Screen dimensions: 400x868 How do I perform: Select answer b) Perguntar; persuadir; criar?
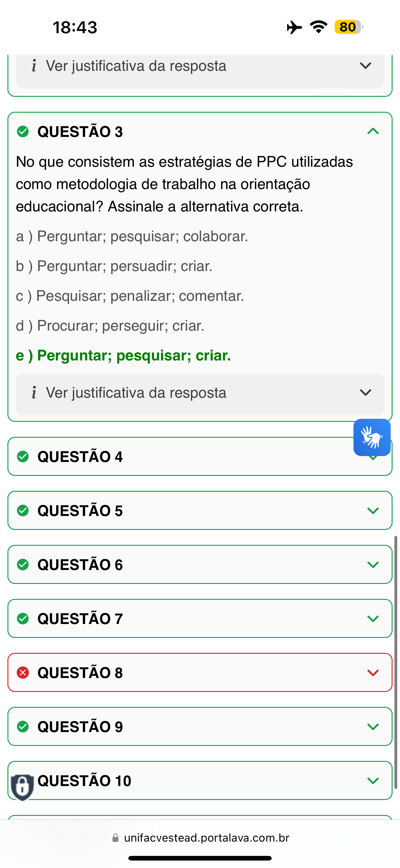114,266
